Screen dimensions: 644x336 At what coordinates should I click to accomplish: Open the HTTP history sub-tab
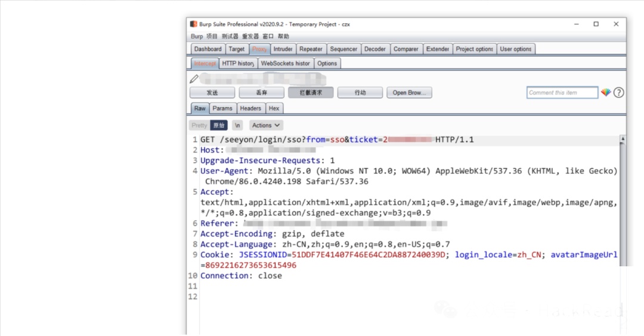pyautogui.click(x=238, y=63)
